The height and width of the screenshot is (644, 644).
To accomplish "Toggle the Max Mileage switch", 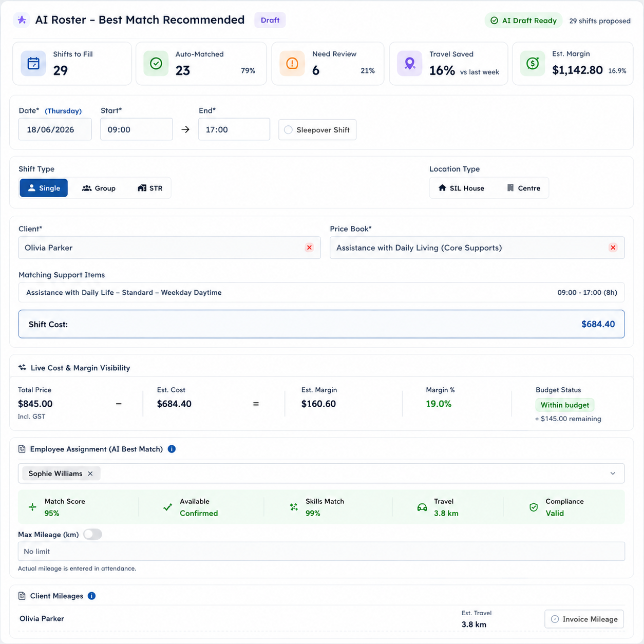I will (92, 535).
